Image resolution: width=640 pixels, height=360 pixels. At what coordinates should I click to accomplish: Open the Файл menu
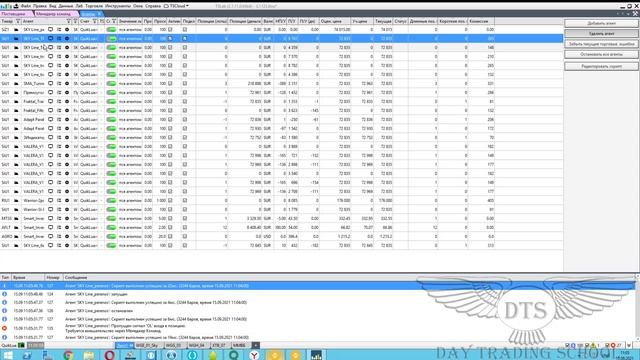point(26,6)
